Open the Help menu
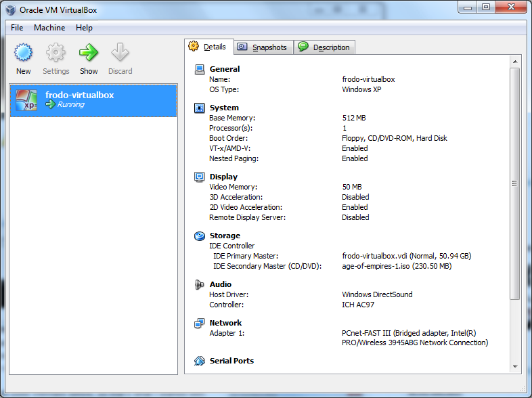This screenshot has height=398, width=532. pyautogui.click(x=84, y=28)
